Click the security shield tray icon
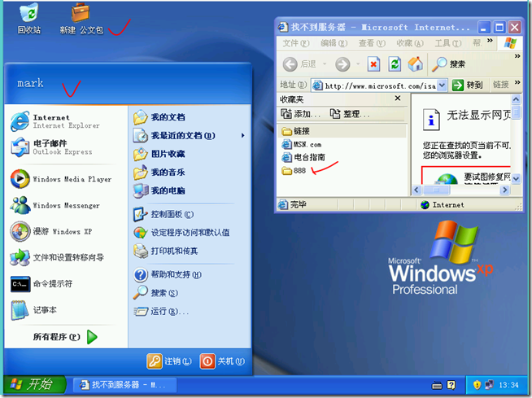Screen dimensions: 532x398 477,385
